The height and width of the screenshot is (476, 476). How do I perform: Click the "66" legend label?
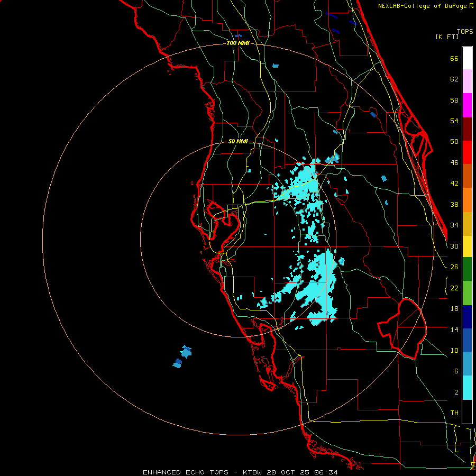pyautogui.click(x=454, y=59)
